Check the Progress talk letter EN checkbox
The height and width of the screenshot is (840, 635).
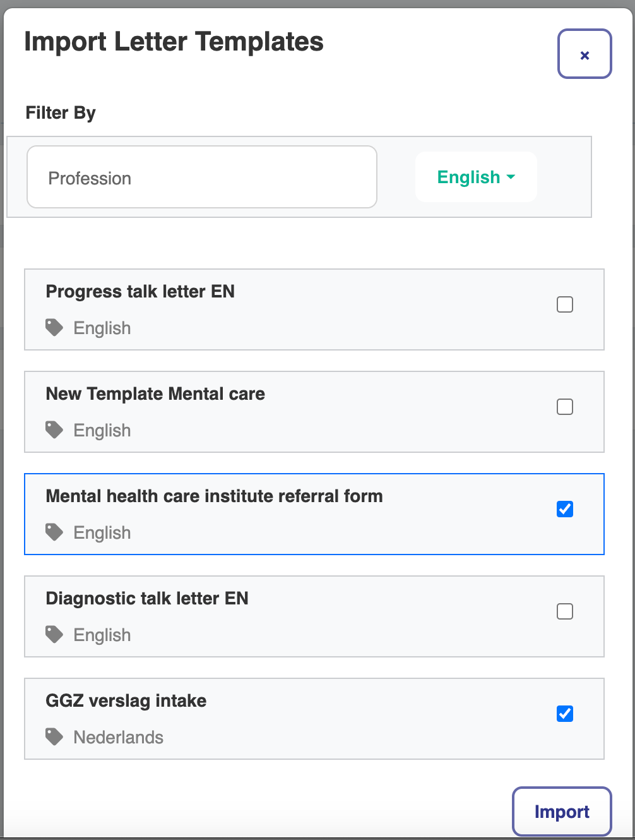pos(565,304)
